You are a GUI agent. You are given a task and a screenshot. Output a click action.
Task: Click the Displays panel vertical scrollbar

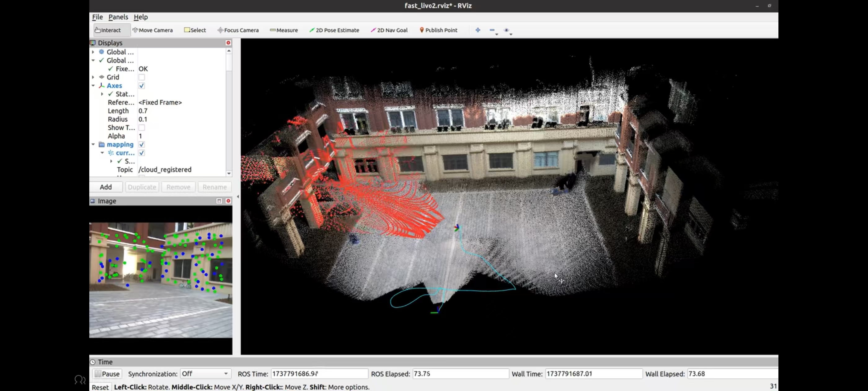pyautogui.click(x=229, y=112)
